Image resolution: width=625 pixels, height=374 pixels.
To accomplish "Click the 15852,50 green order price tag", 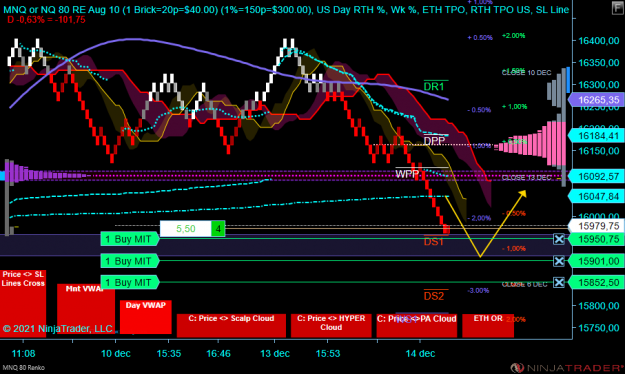I will click(596, 283).
